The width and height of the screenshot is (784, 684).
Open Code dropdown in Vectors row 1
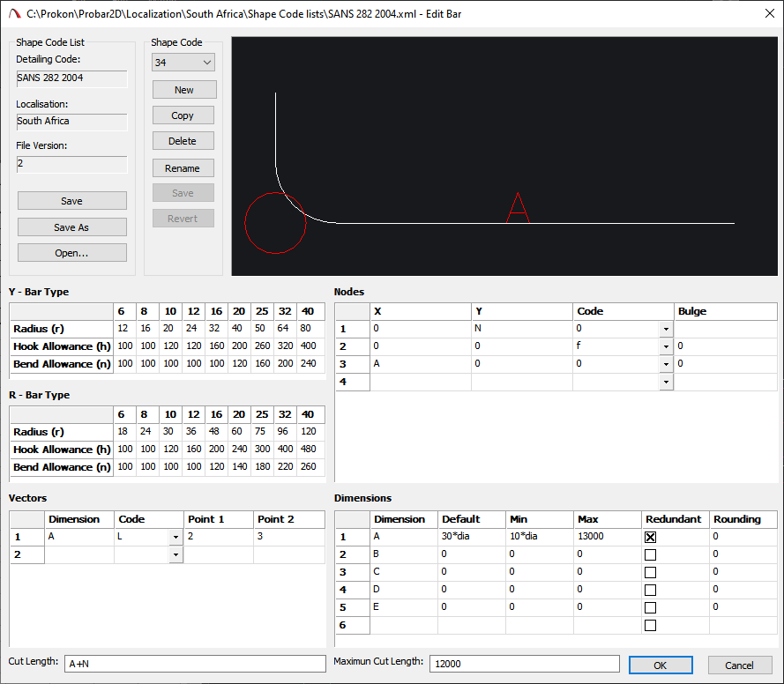175,537
